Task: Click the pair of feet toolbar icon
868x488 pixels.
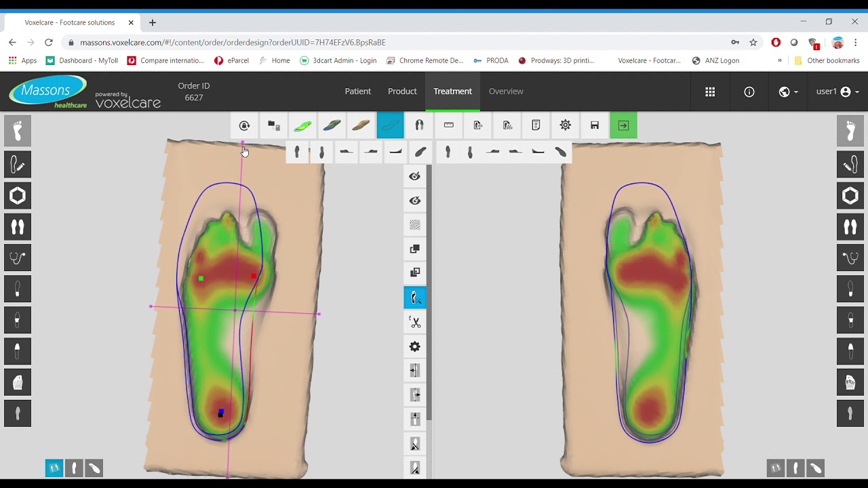Action: tap(420, 125)
